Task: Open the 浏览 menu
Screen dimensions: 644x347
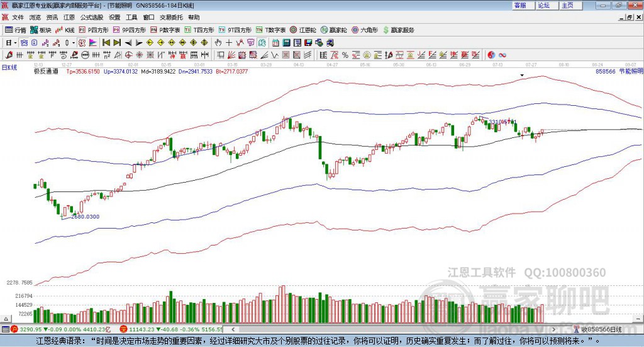Action: [x=35, y=17]
